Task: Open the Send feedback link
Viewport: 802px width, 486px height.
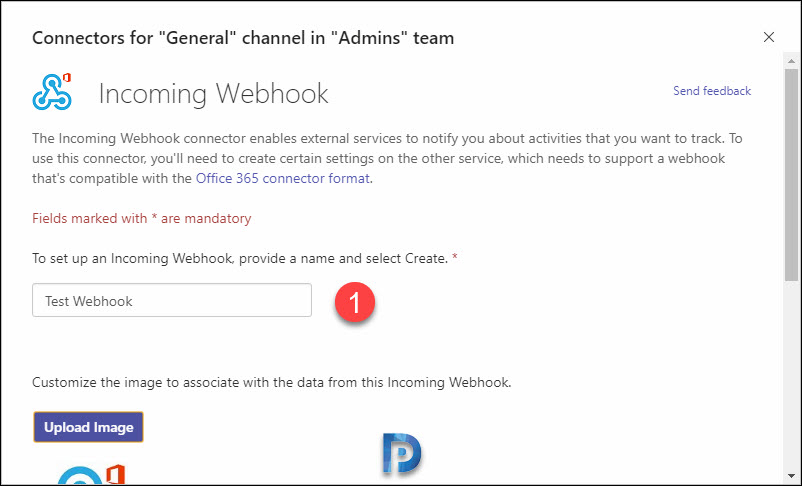Action: click(x=711, y=91)
